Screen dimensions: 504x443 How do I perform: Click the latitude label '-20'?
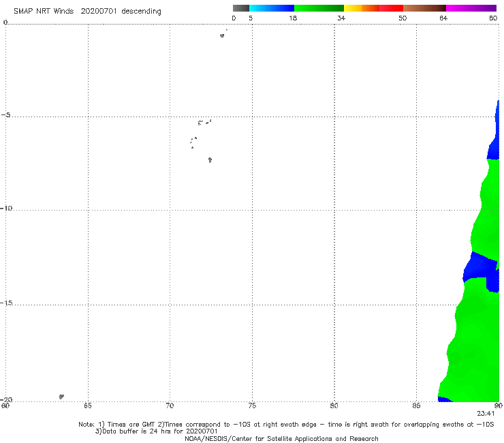point(6,399)
